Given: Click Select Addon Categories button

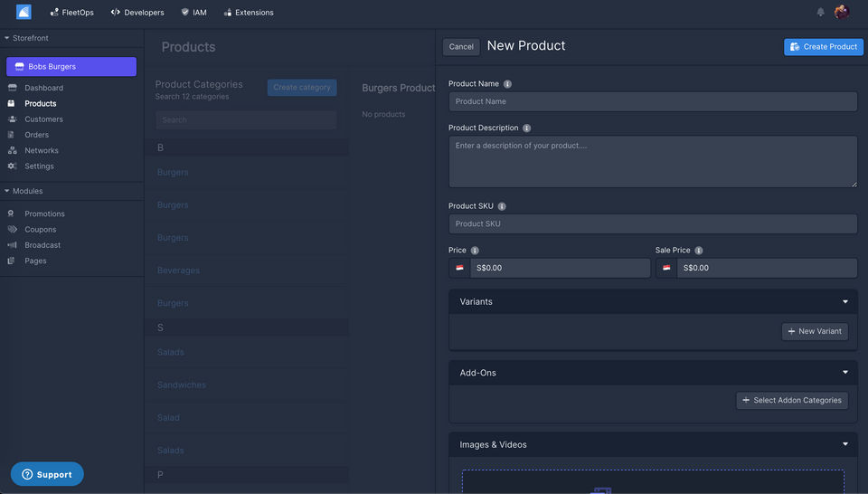Looking at the screenshot, I should click(792, 400).
